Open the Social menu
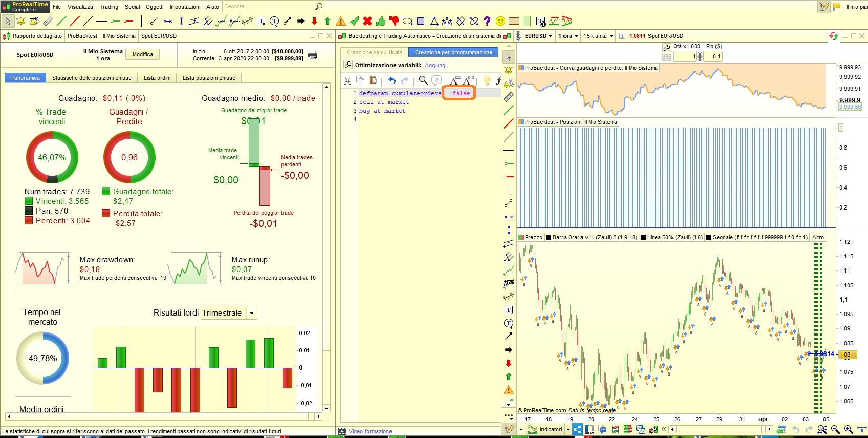Screen dimensions: 868x438 [x=133, y=7]
